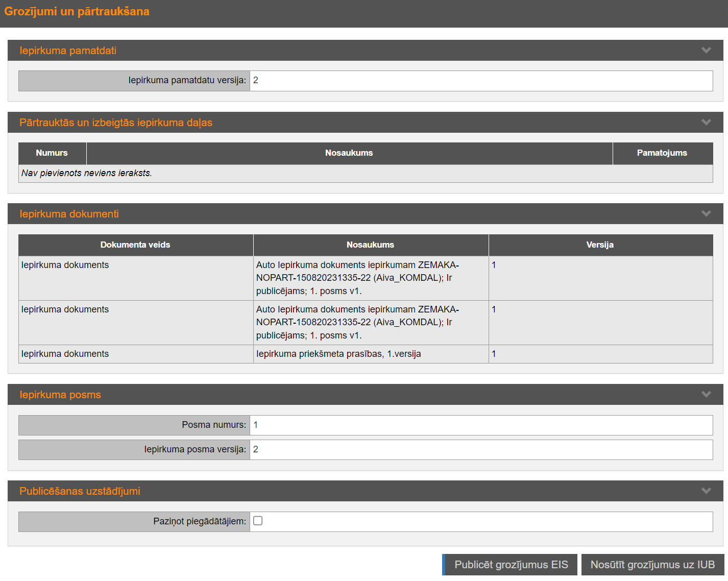This screenshot has width=728, height=581.
Task: Click the Publicēšanas uzstādījumi section title
Action: pos(80,491)
